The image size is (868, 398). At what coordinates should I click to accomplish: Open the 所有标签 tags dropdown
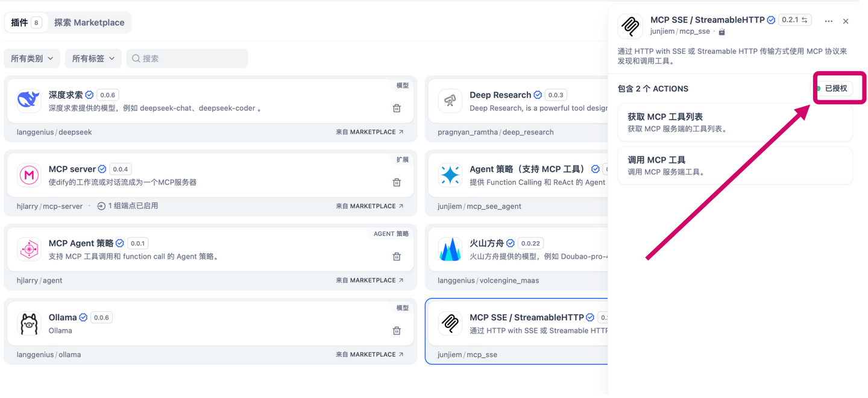point(92,58)
